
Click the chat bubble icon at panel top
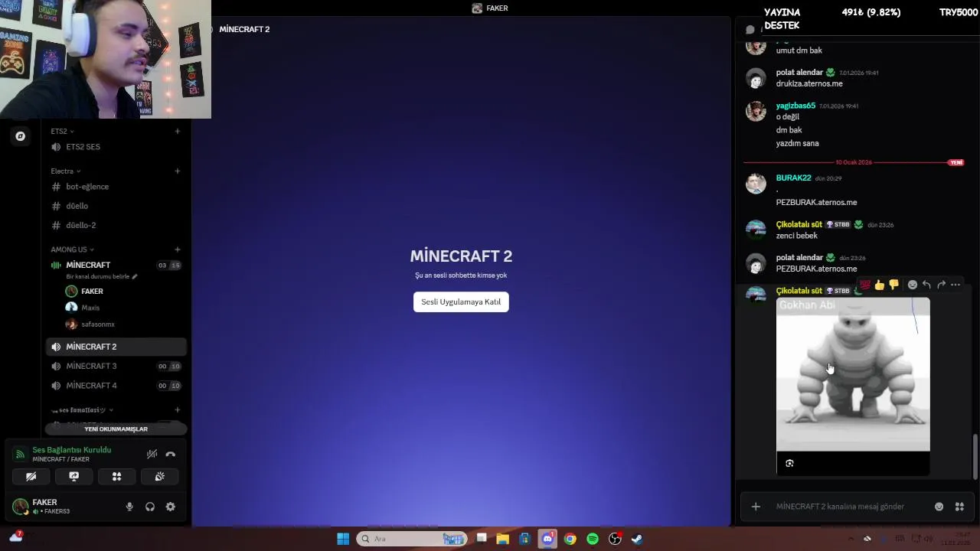click(750, 29)
